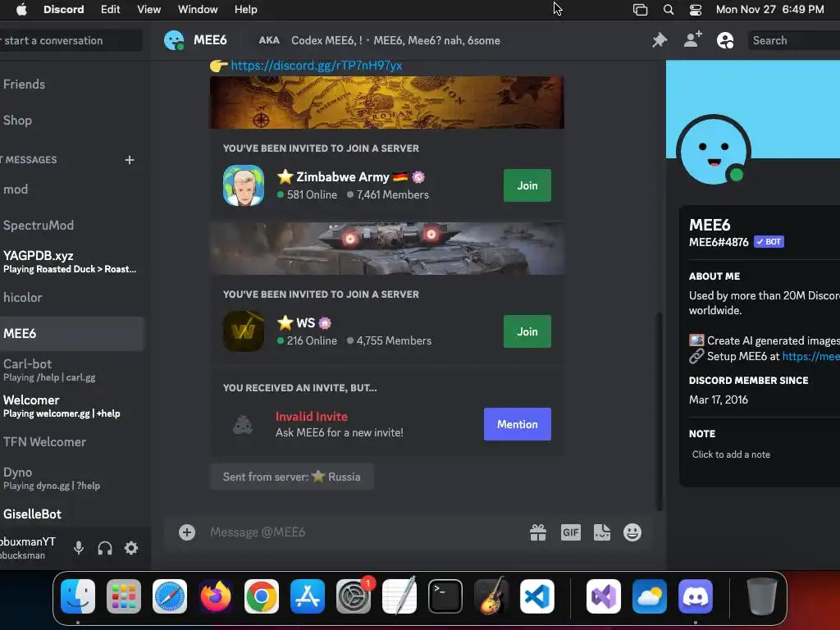Image resolution: width=840 pixels, height=630 pixels.
Task: Open DM with Welcomer
Action: tap(72, 406)
